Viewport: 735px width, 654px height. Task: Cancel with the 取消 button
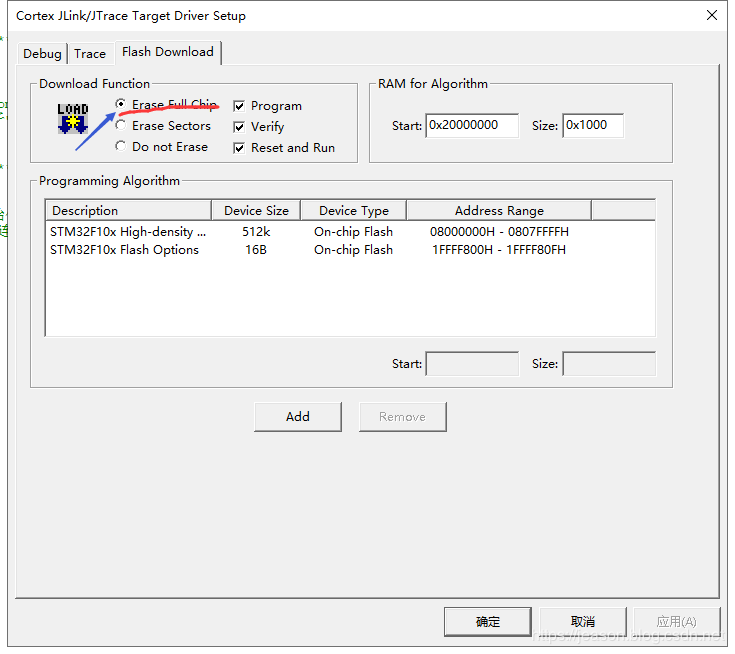[583, 622]
